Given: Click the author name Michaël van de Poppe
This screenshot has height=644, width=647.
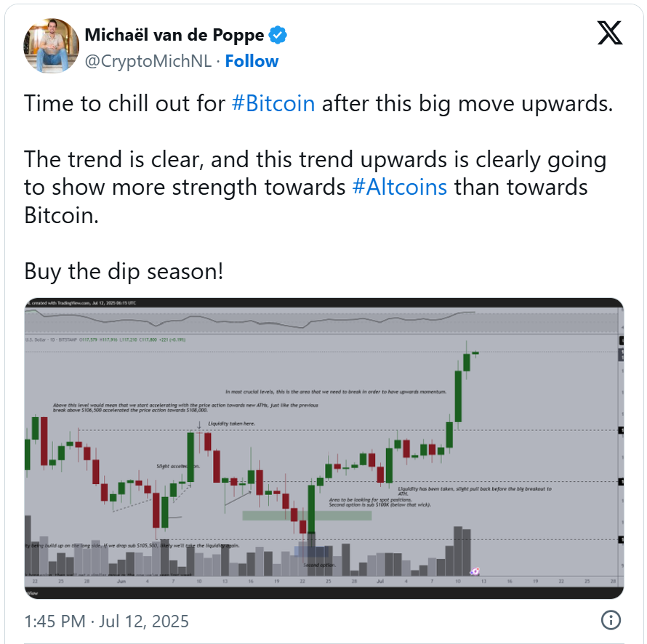Looking at the screenshot, I should pyautogui.click(x=174, y=35).
